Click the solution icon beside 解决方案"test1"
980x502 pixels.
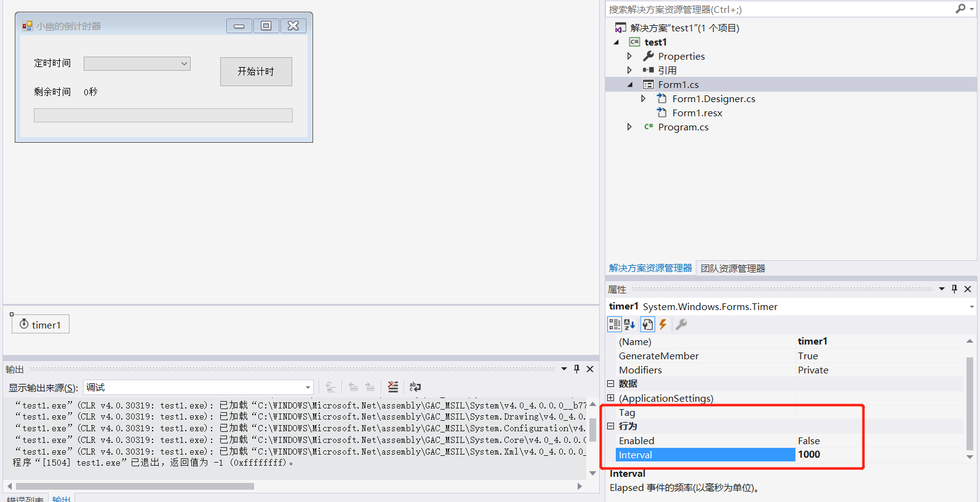pyautogui.click(x=620, y=28)
